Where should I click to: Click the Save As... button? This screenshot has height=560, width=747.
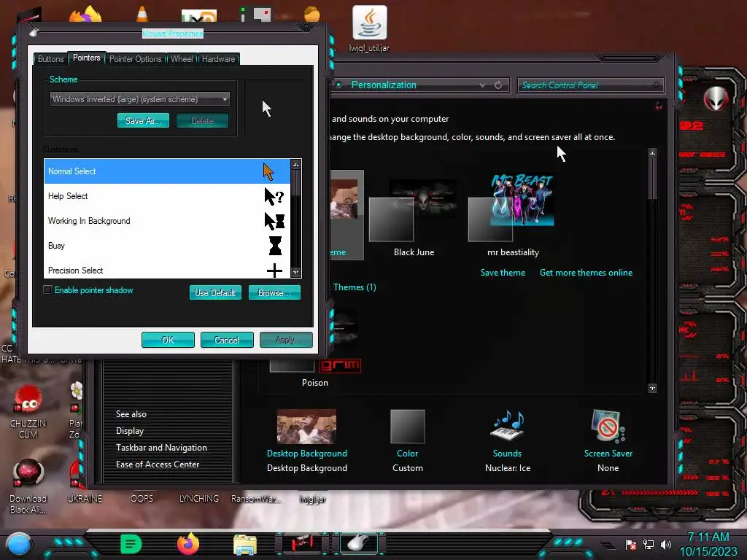[143, 120]
